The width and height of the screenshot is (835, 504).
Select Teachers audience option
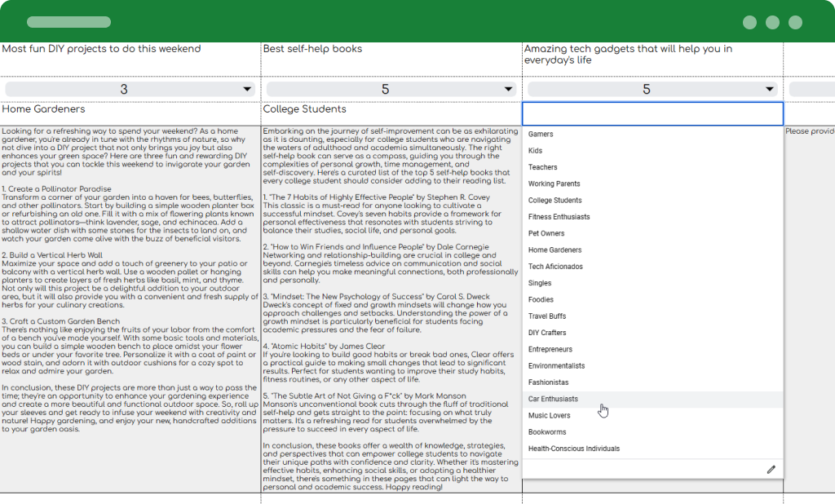pos(543,167)
